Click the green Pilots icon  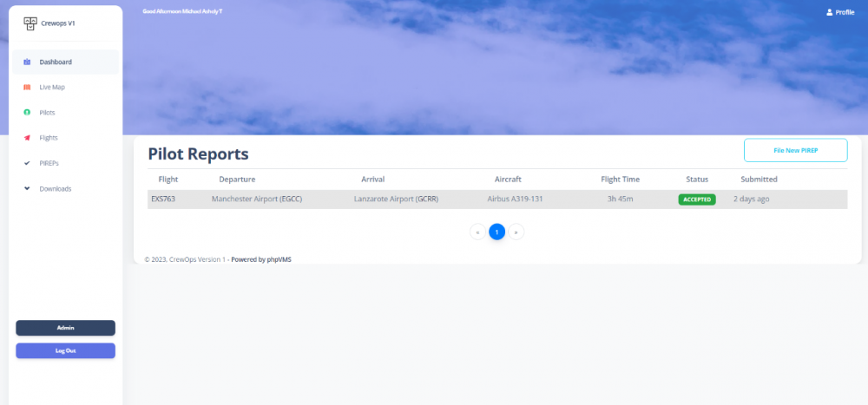click(x=27, y=113)
